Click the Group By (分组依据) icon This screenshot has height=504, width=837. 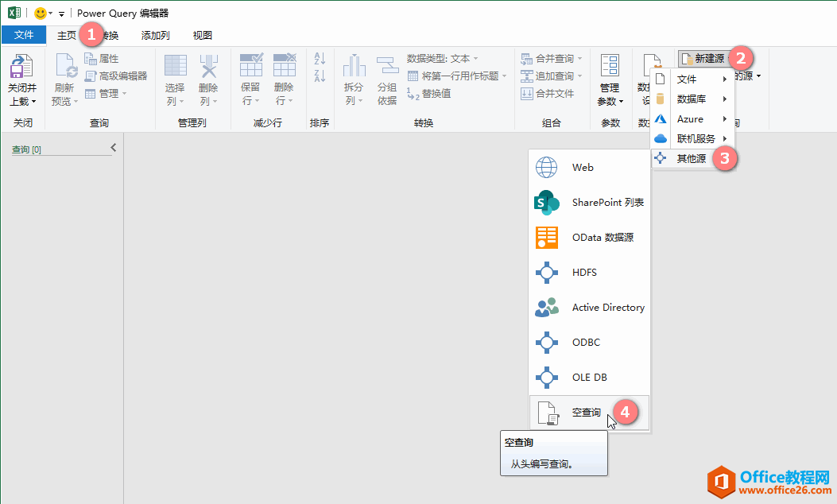(x=388, y=66)
